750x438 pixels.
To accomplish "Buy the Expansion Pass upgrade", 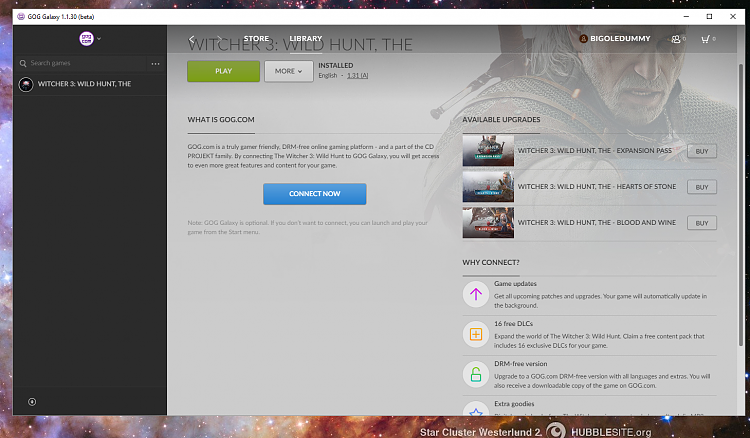I will point(702,151).
